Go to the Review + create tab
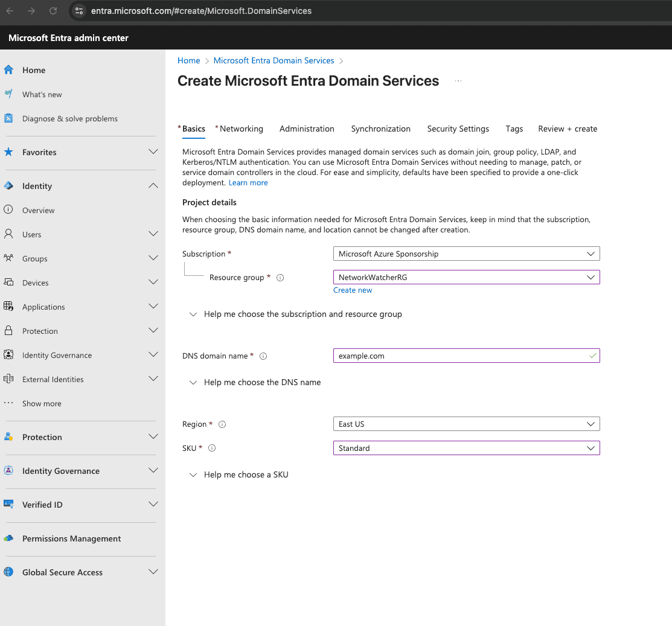 coord(568,129)
